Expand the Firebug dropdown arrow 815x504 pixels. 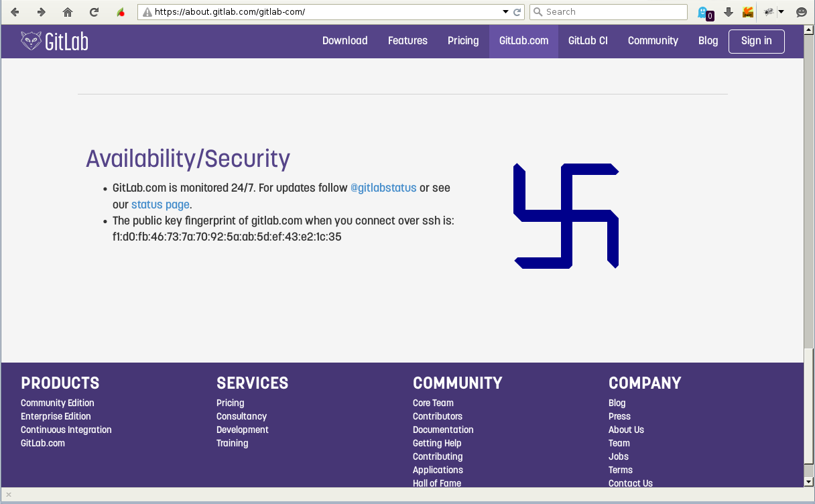click(781, 12)
